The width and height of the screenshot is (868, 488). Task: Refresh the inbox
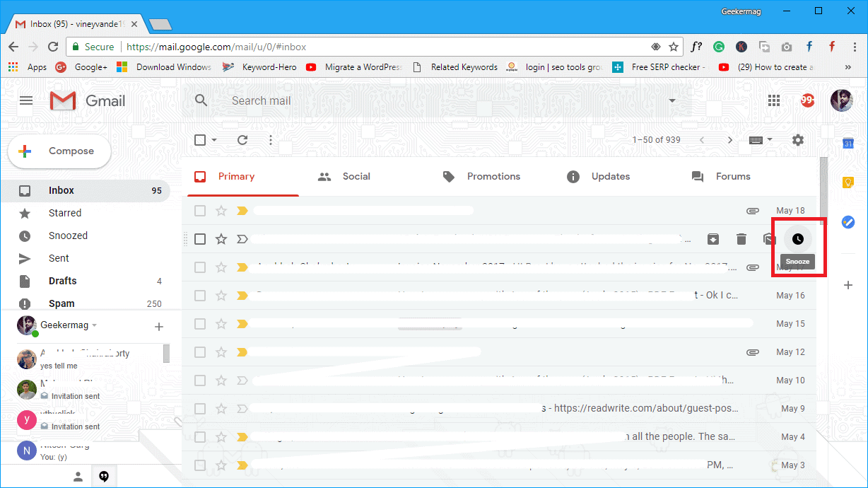242,140
